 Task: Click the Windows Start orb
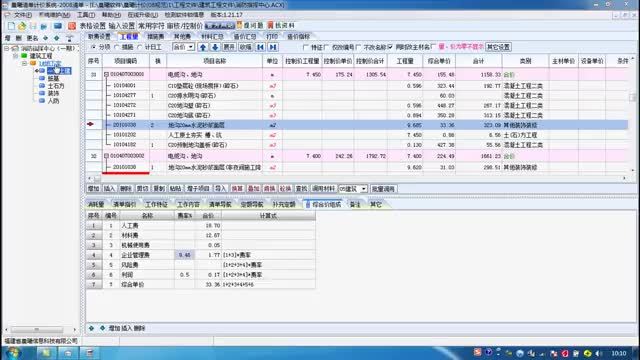13,353
